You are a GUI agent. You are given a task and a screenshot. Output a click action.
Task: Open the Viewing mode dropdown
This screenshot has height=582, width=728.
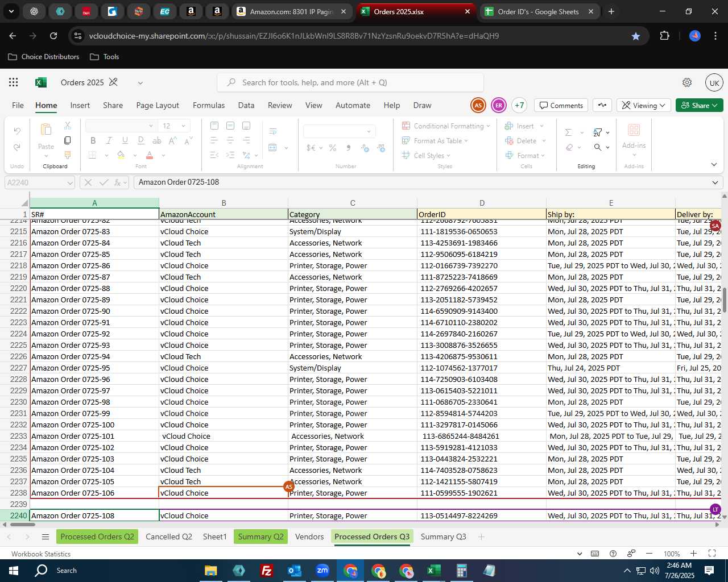pyautogui.click(x=643, y=105)
